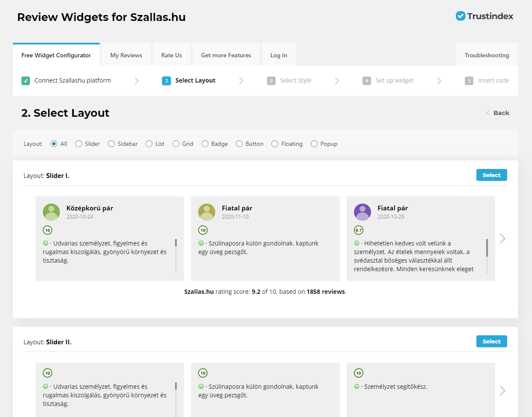Click date 2020-11-10
The height and width of the screenshot is (417, 532).
point(235,217)
